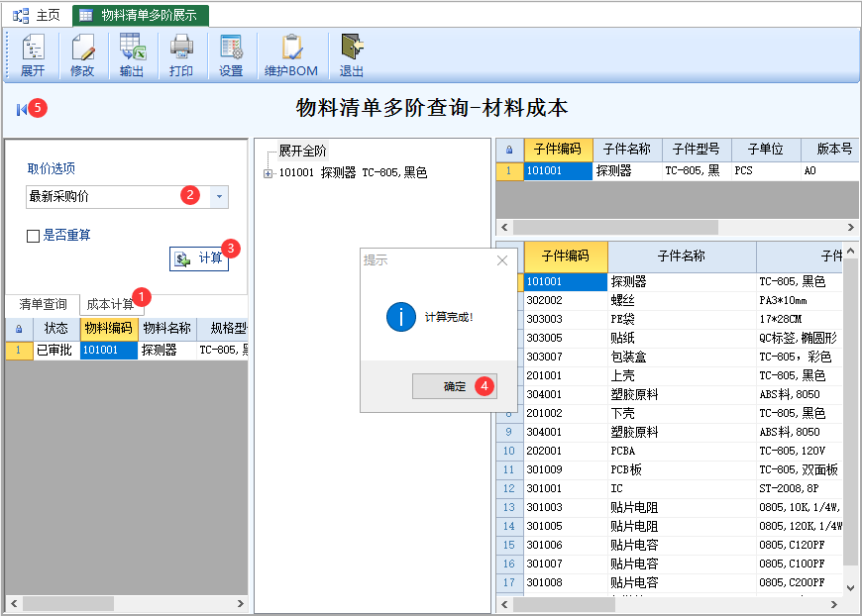Click the 修改 edit icon

(82, 54)
